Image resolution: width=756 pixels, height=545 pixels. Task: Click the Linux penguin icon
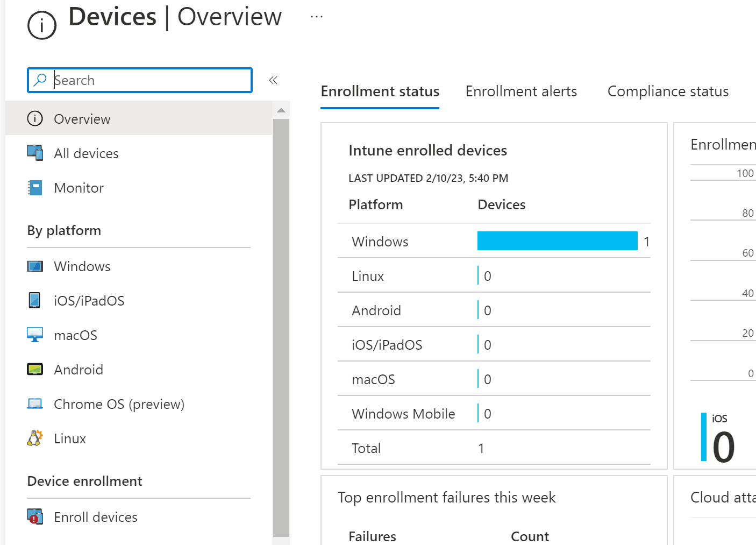(x=35, y=438)
